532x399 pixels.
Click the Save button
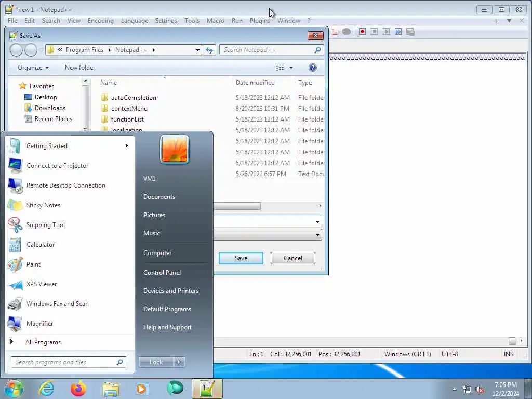(x=241, y=258)
